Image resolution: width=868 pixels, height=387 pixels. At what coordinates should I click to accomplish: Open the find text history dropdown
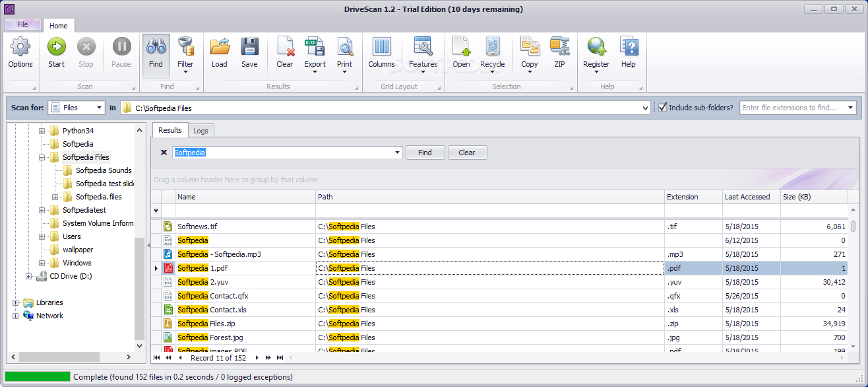click(x=398, y=153)
